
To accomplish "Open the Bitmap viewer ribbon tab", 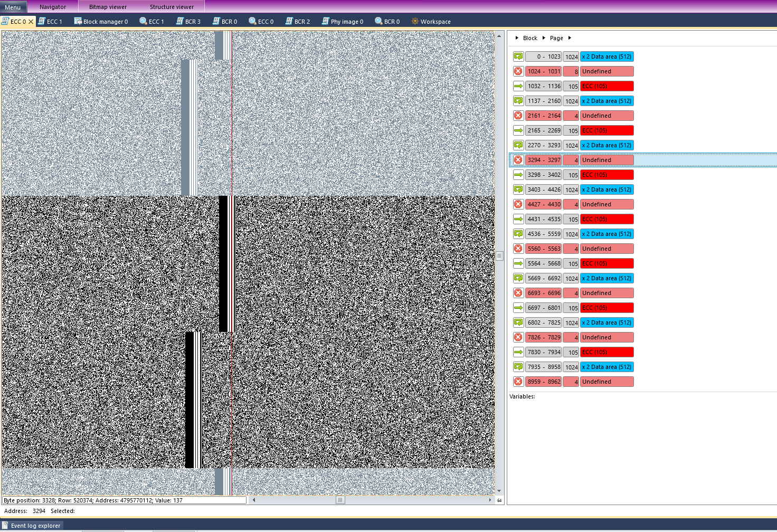I will pyautogui.click(x=108, y=7).
